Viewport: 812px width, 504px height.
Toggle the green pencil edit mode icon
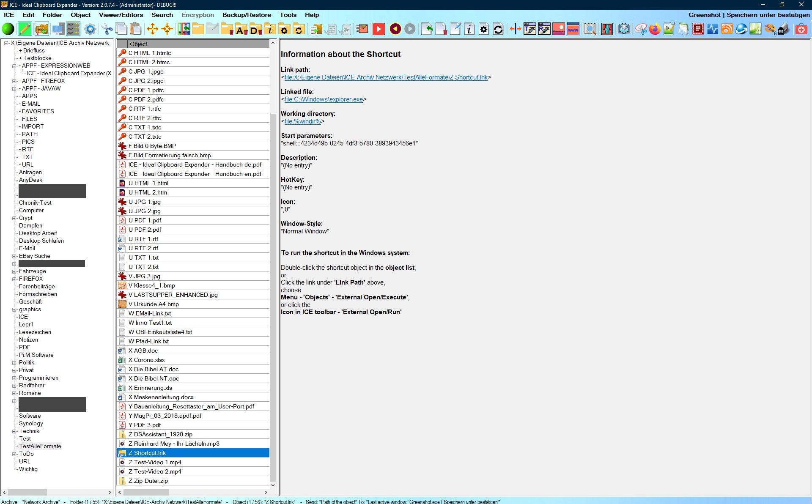[25, 29]
